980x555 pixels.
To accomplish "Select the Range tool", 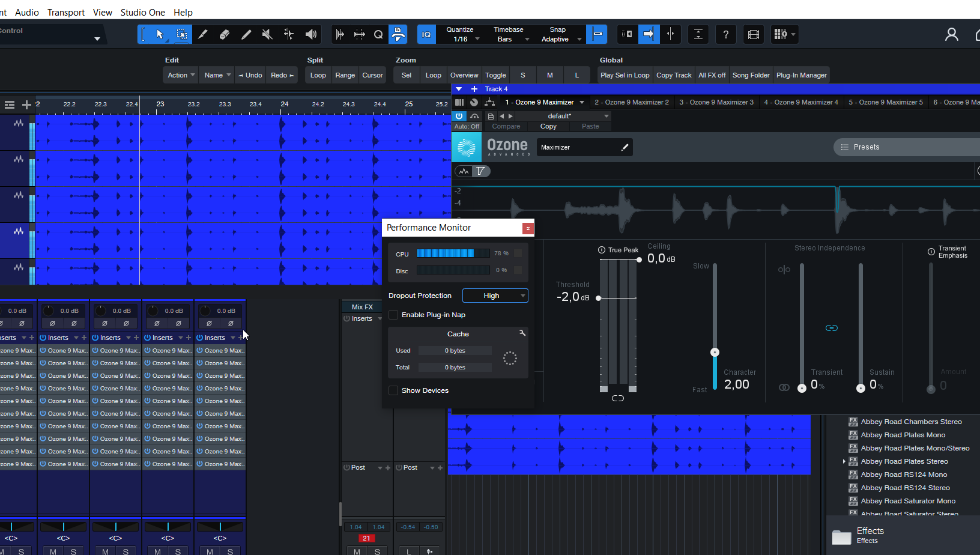I will [181, 34].
